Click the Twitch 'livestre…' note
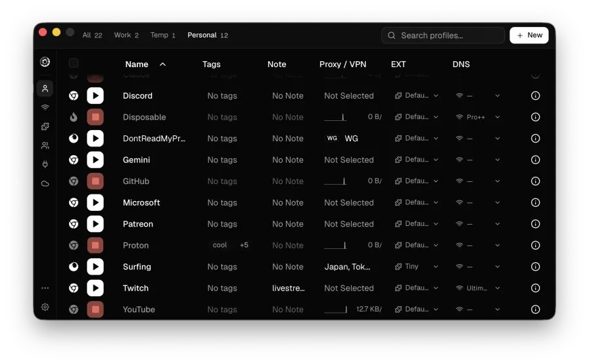589x364 pixels. [x=289, y=288]
